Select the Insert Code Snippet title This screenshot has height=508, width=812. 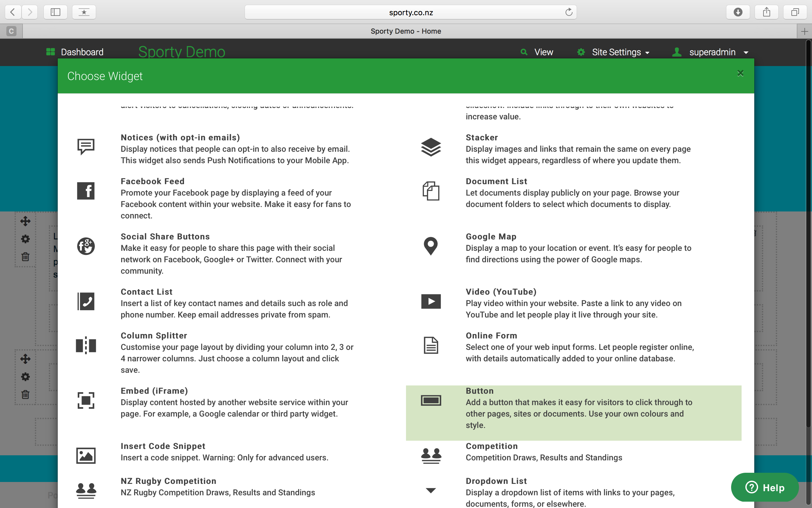pos(163,446)
